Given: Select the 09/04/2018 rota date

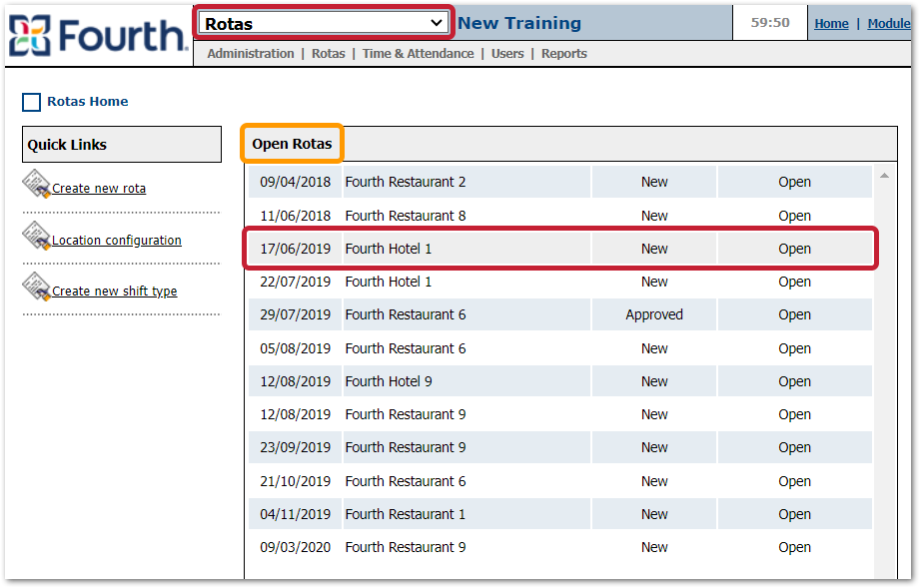Looking at the screenshot, I should (295, 182).
